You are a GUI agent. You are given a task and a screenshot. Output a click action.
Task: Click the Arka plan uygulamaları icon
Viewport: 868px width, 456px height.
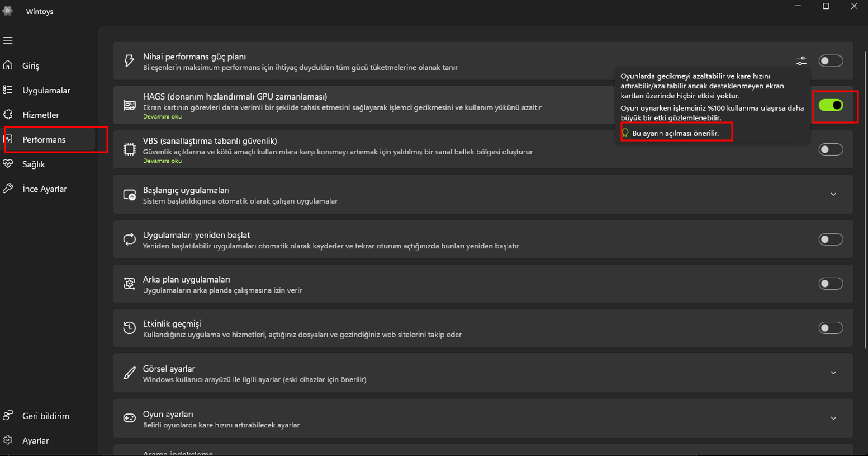click(129, 284)
